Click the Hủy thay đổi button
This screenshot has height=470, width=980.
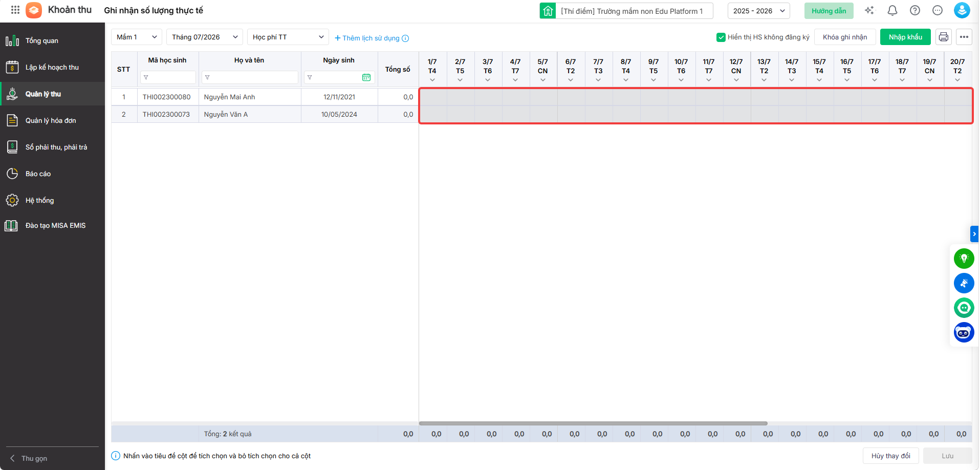891,456
